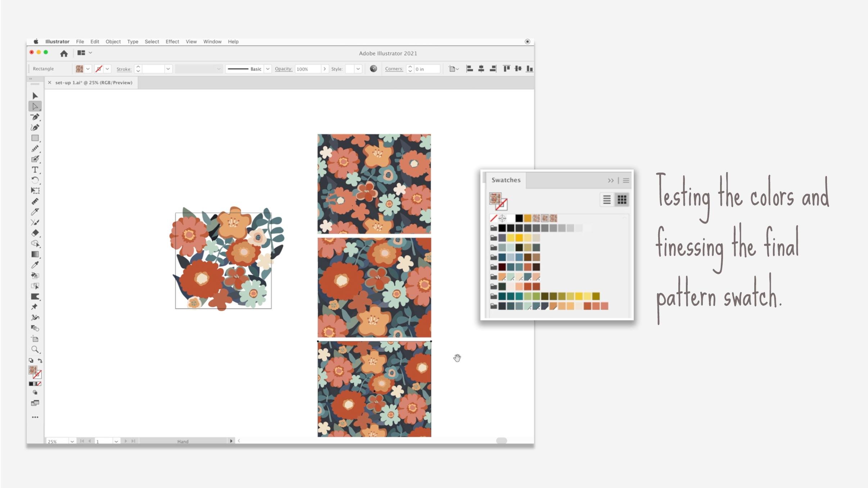This screenshot has height=488, width=868.
Task: Select the Rotate tool
Action: click(x=35, y=180)
